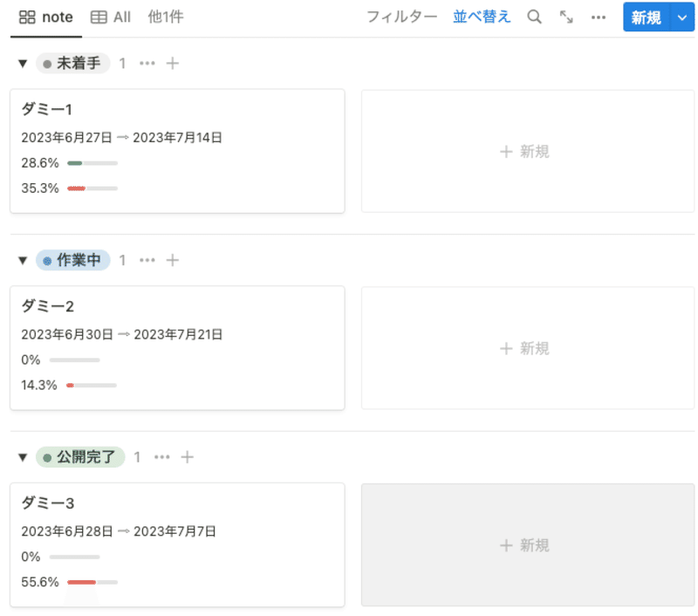Click the 未着手 status tag
The image size is (698, 616).
(x=73, y=63)
